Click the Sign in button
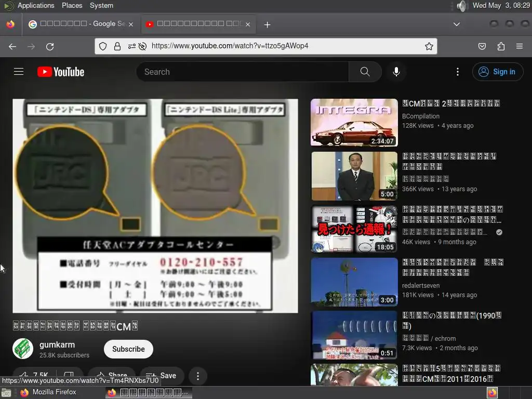 pos(497,72)
